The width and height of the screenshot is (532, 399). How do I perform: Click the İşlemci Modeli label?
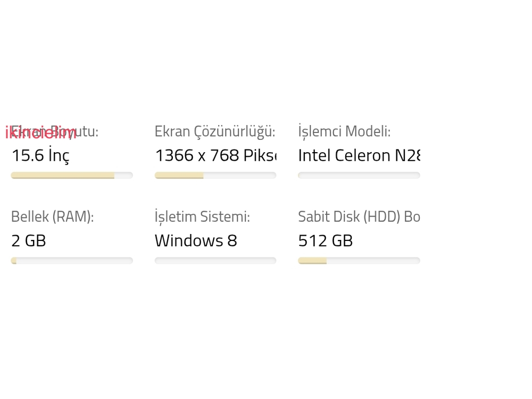click(x=344, y=131)
